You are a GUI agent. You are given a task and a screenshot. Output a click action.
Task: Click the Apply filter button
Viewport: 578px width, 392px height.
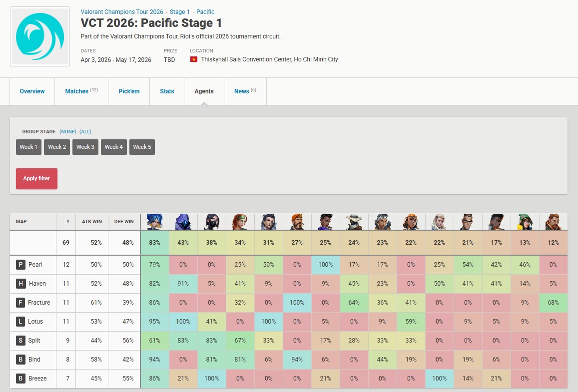pos(36,179)
